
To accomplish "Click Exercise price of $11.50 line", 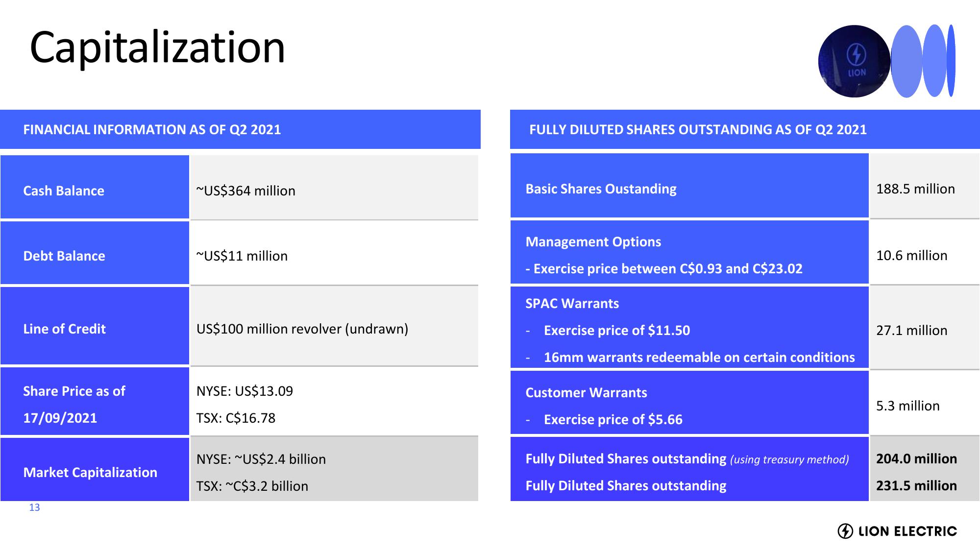I will point(617,330).
